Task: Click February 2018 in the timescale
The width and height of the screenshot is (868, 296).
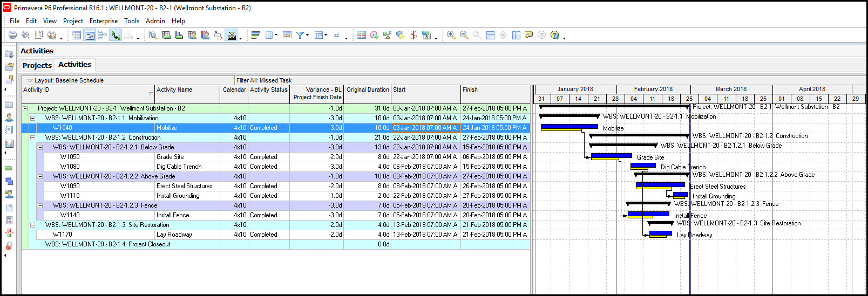Action: (653, 89)
